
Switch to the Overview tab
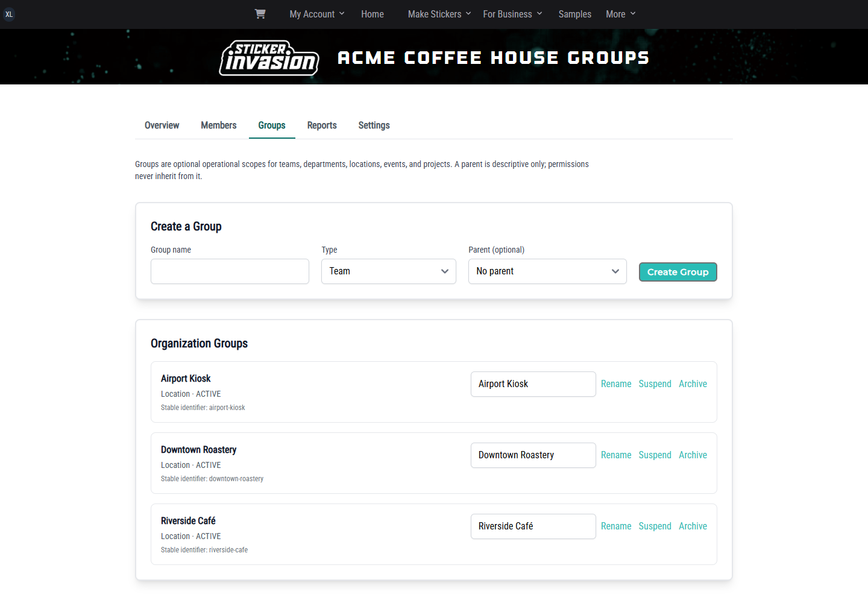(162, 125)
